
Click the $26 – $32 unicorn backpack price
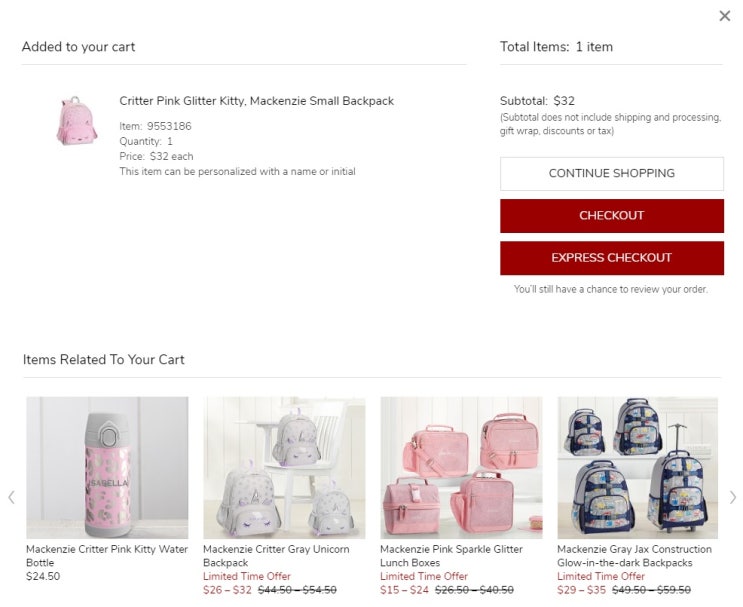coord(227,591)
